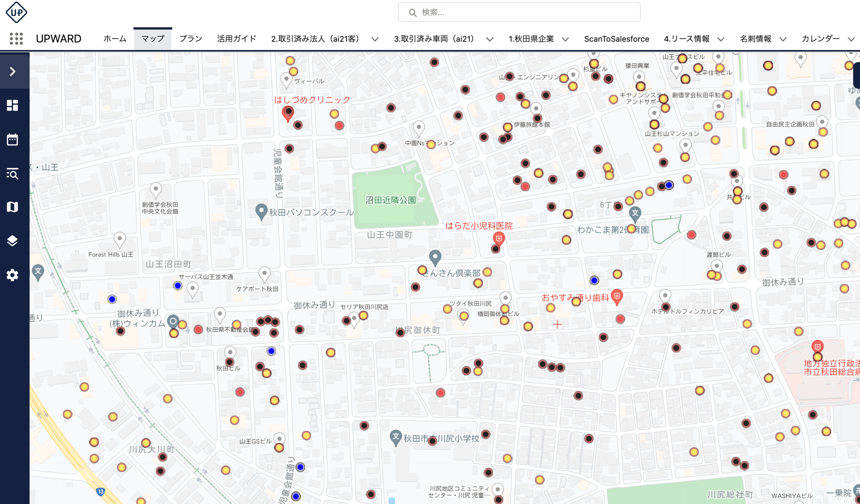Open the app launcher dots grid

pos(16,39)
